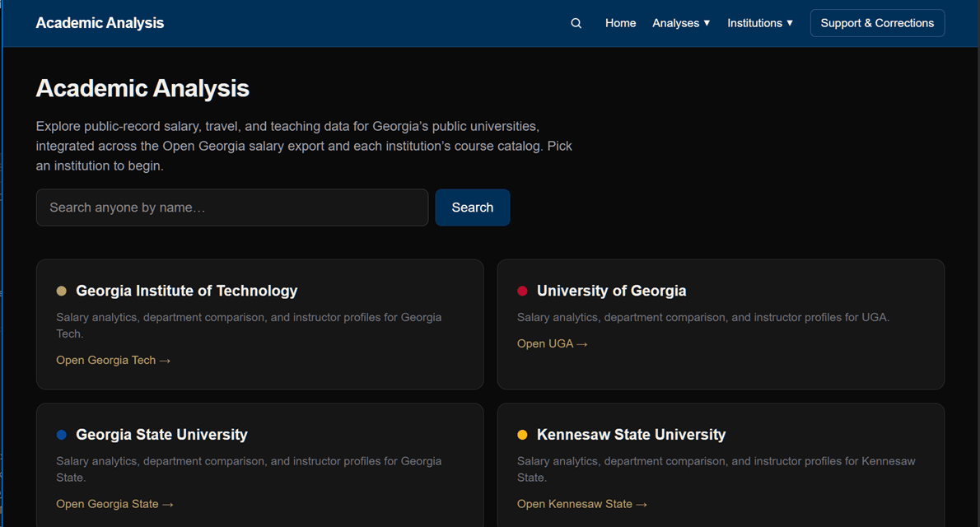This screenshot has height=527, width=980.
Task: Click the Academic Analysis page heading
Action: (x=142, y=88)
